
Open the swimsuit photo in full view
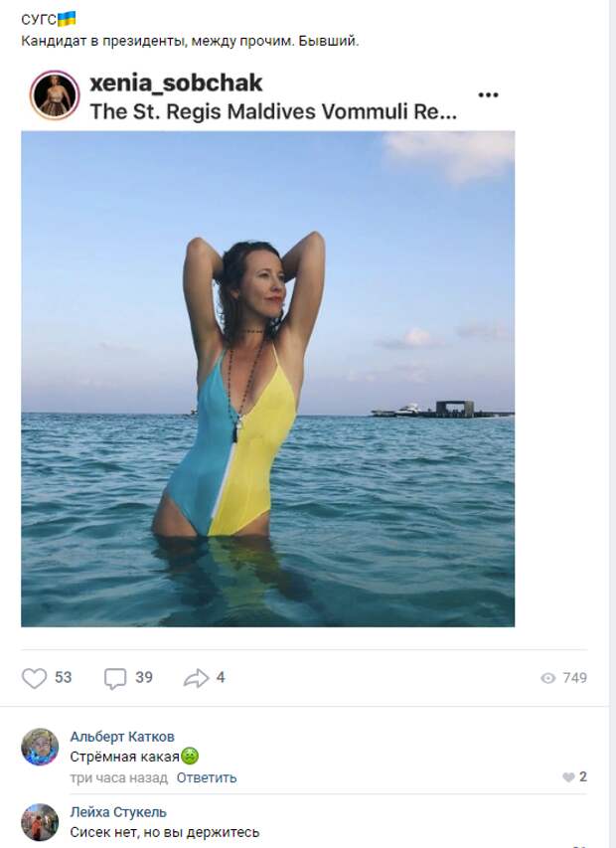coord(268,379)
